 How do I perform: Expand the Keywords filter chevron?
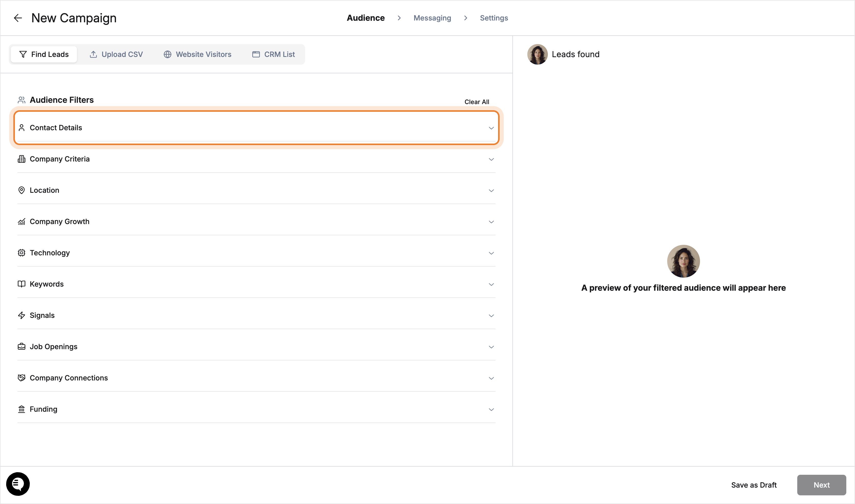pos(491,284)
